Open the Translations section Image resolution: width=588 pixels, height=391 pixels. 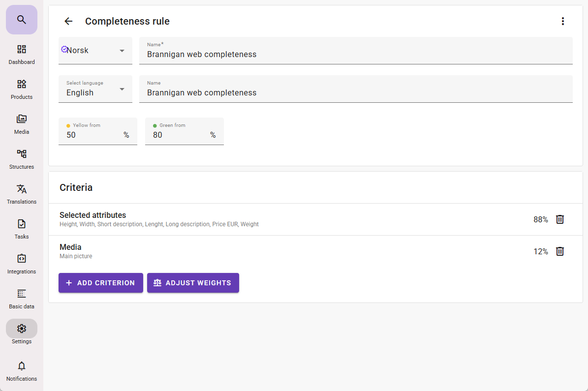pos(21,193)
